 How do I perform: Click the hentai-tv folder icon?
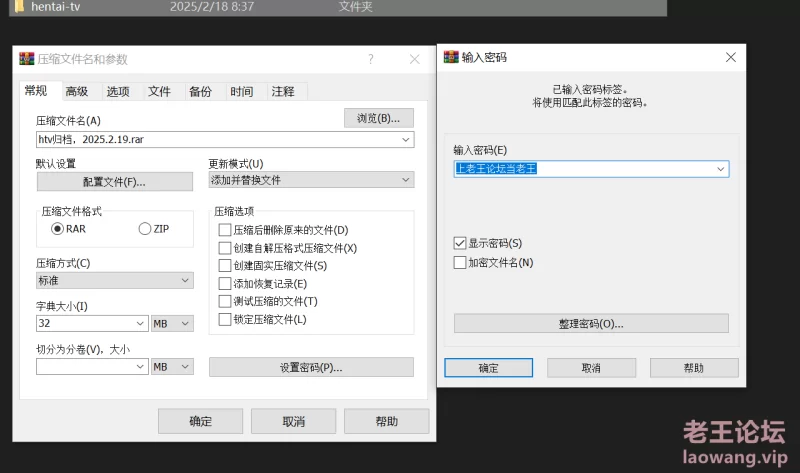coord(17,6)
